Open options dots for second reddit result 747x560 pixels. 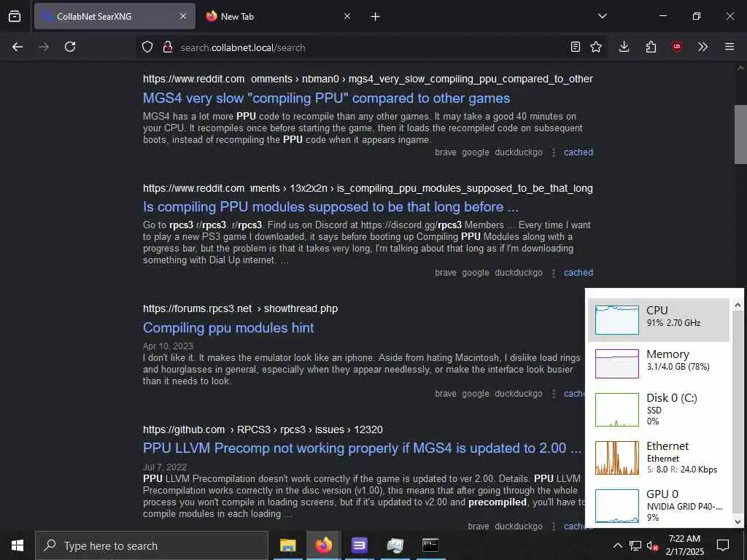pos(554,273)
